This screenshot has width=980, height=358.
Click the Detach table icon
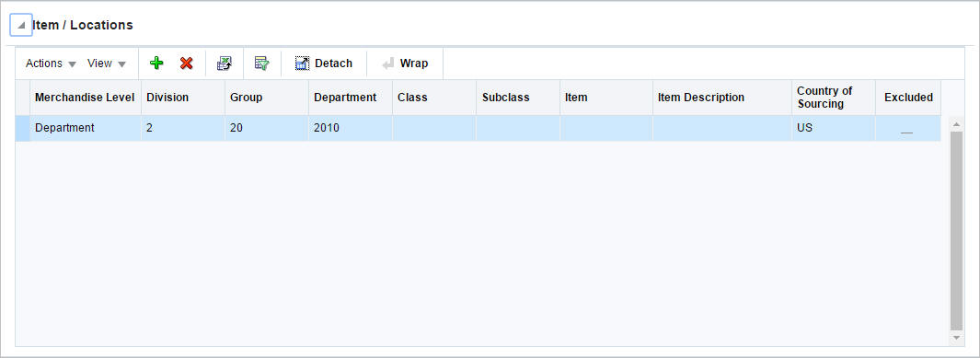(x=303, y=64)
